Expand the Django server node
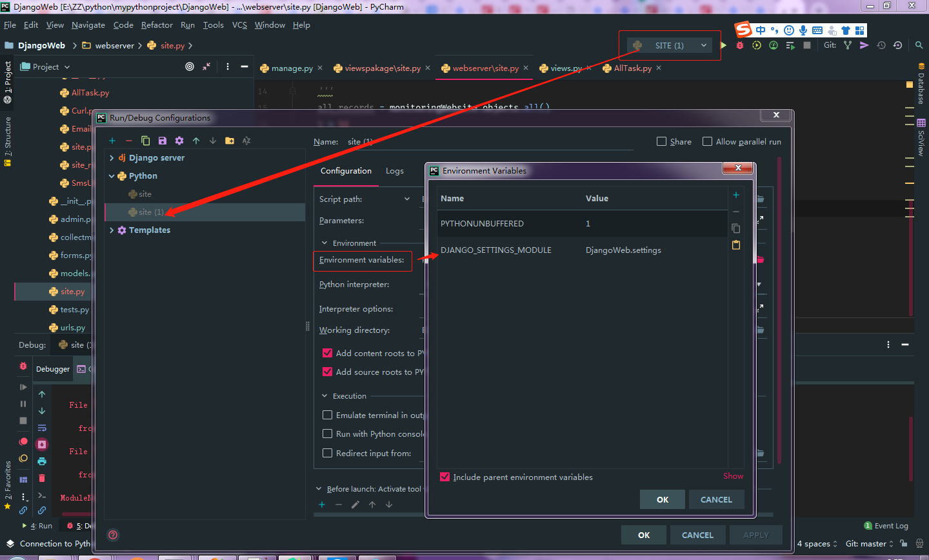929x560 pixels. click(x=112, y=157)
